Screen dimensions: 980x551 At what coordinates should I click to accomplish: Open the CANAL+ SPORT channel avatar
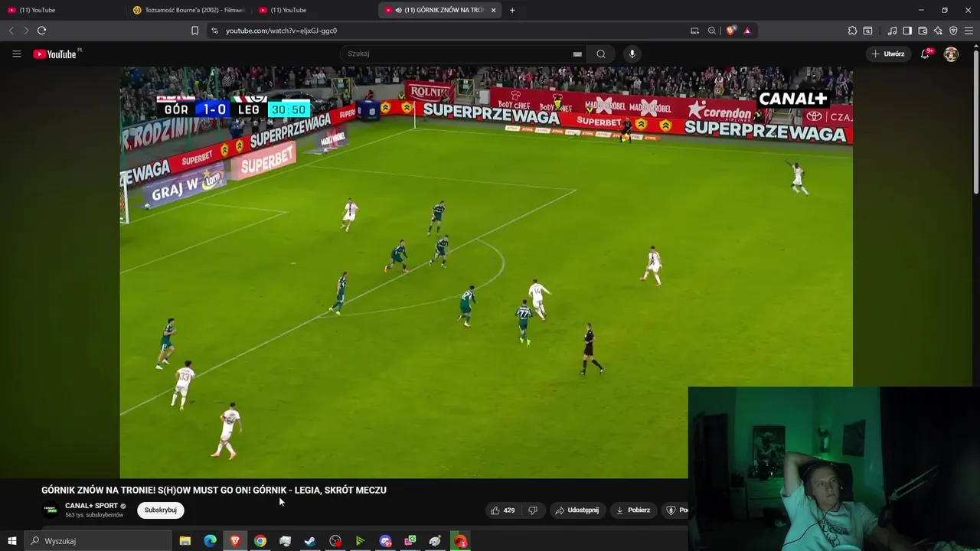51,510
